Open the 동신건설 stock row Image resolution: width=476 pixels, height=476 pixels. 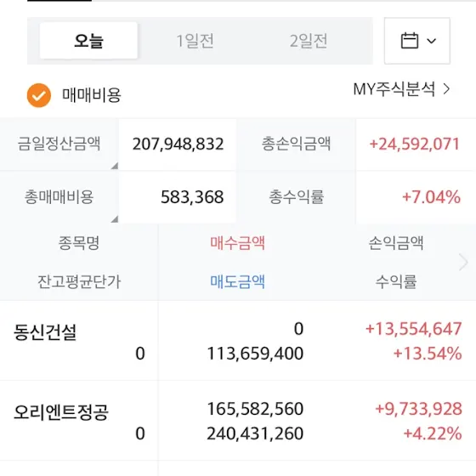[238, 341]
